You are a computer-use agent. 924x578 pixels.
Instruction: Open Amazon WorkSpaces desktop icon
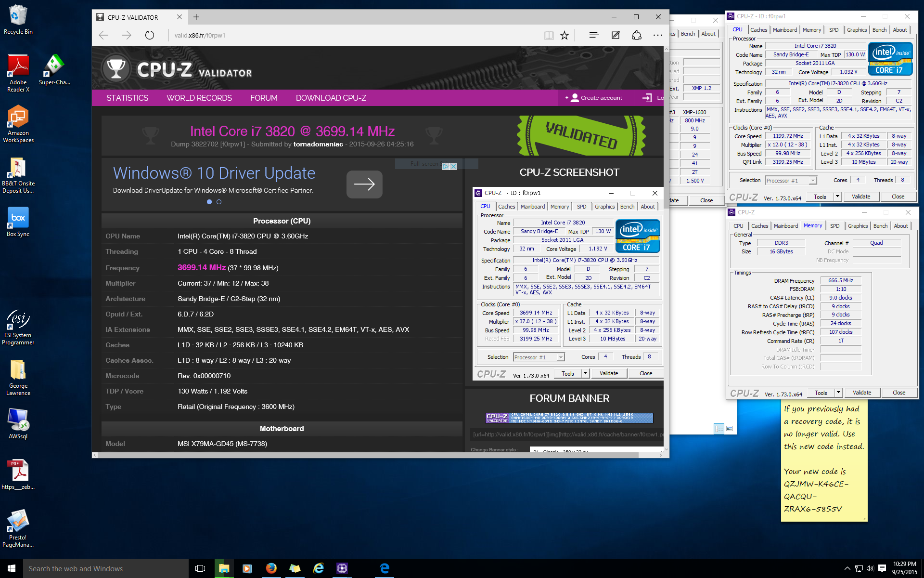18,124
